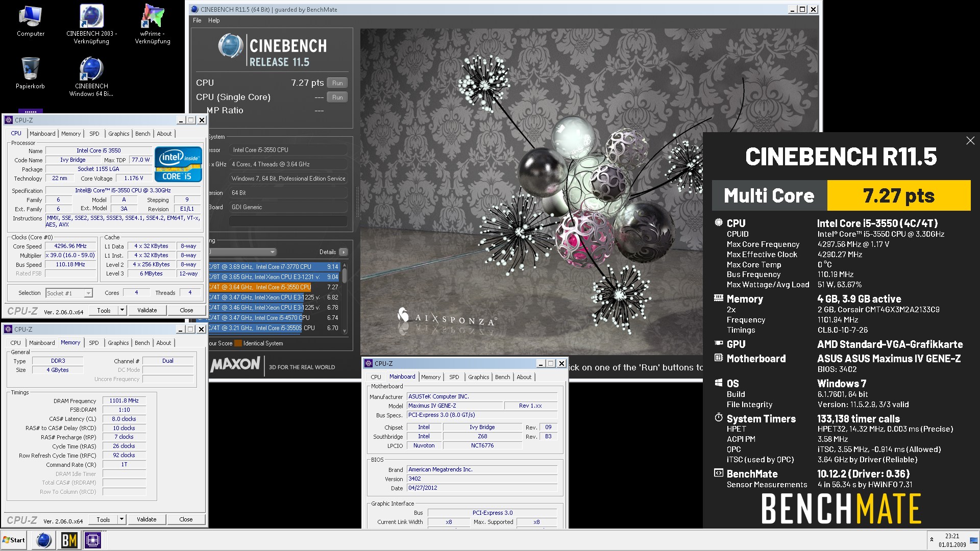Switch to Graphics tab in Mainboard CPU-Z window
This screenshot has width=980, height=551.
[x=479, y=377]
